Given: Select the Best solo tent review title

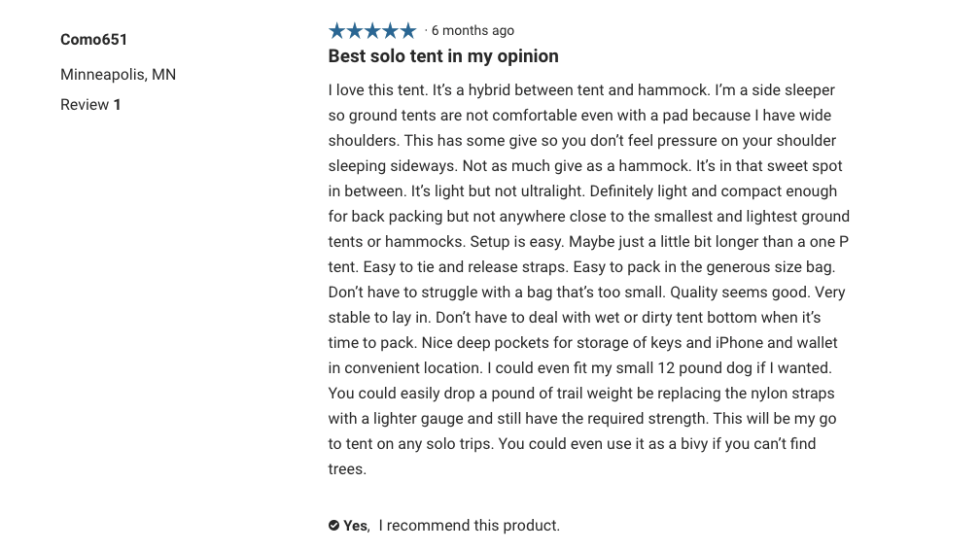Looking at the screenshot, I should [x=443, y=56].
